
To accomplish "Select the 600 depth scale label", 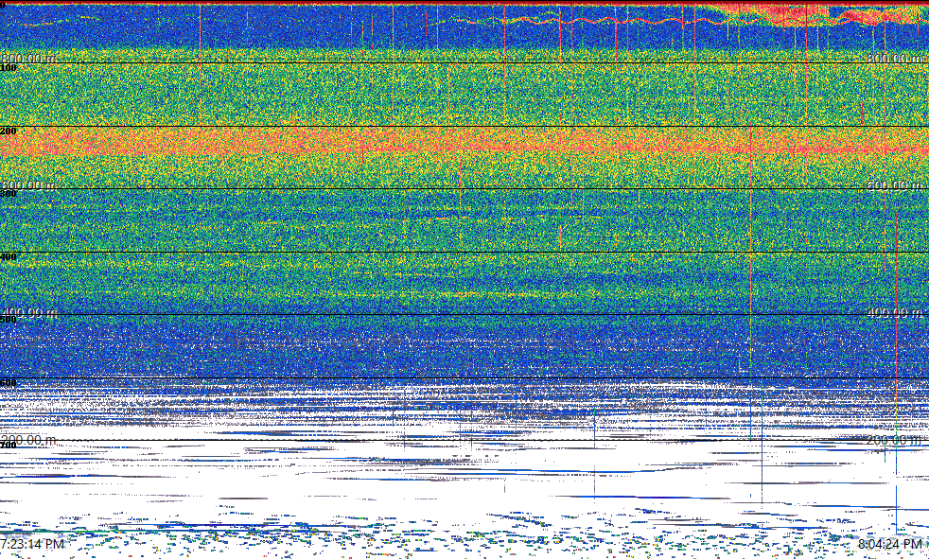I will (x=9, y=383).
